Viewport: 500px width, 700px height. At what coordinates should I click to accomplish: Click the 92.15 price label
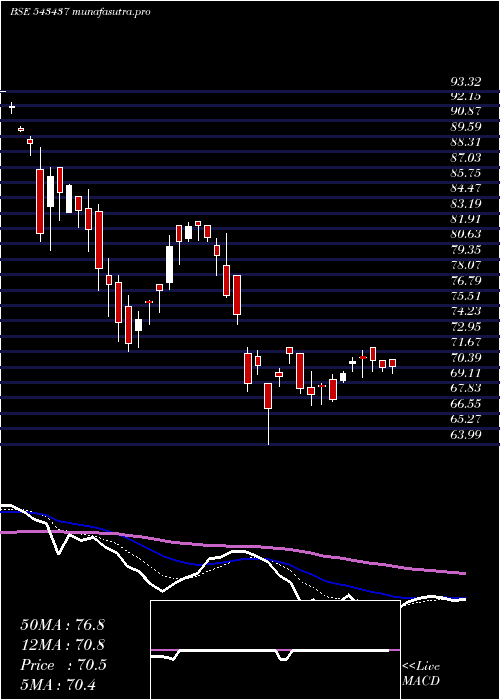466,96
